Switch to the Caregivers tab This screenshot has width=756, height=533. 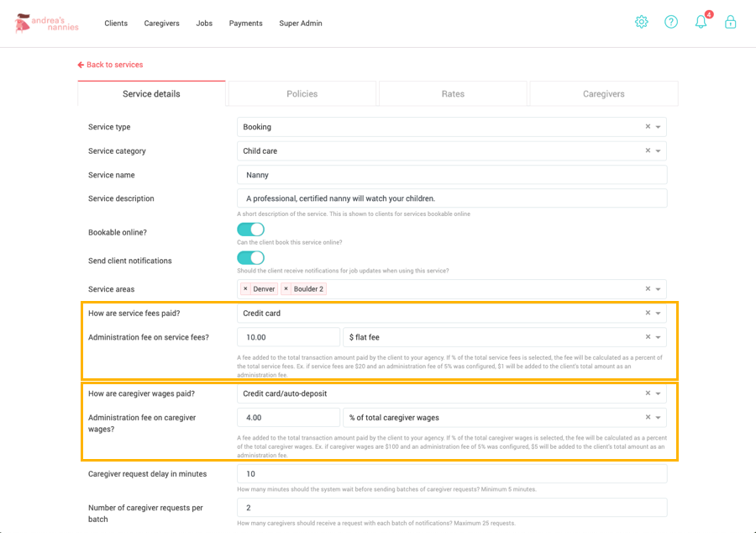pyautogui.click(x=604, y=93)
